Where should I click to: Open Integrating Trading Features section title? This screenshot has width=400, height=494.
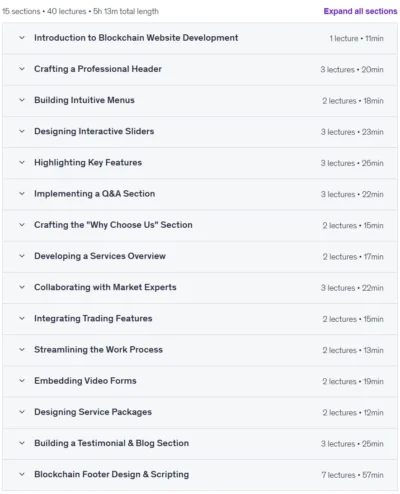click(93, 319)
